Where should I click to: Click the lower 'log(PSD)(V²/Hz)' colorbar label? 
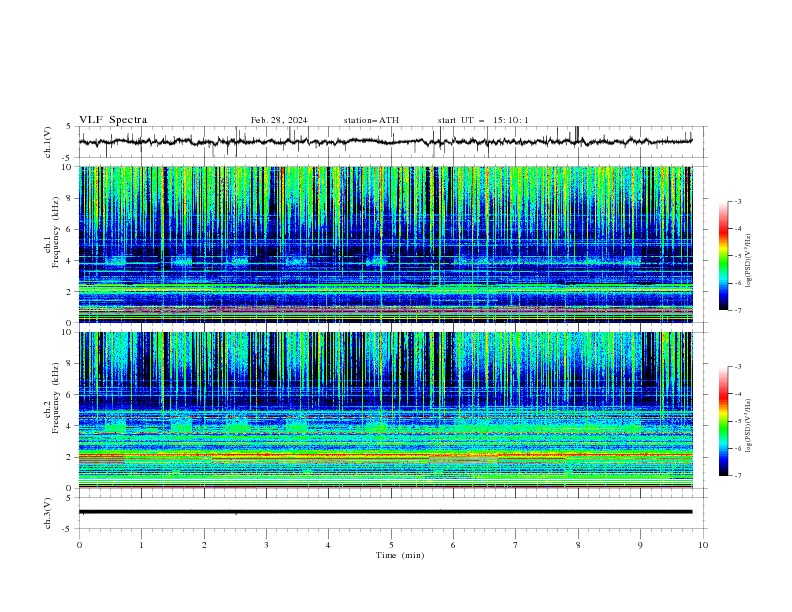[749, 426]
